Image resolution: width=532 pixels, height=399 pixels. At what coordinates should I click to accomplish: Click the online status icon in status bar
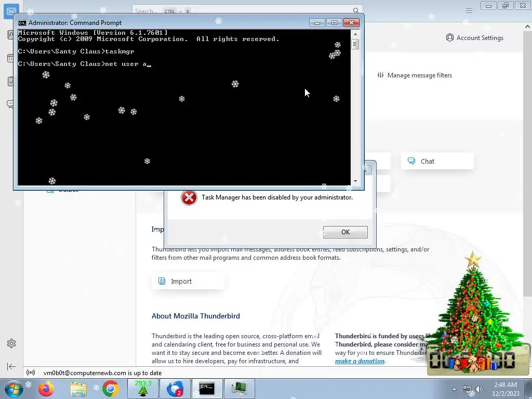[31, 373]
